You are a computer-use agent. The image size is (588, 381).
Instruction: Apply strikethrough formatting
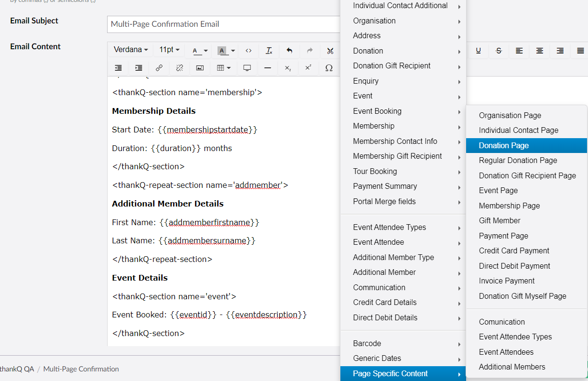click(x=499, y=50)
